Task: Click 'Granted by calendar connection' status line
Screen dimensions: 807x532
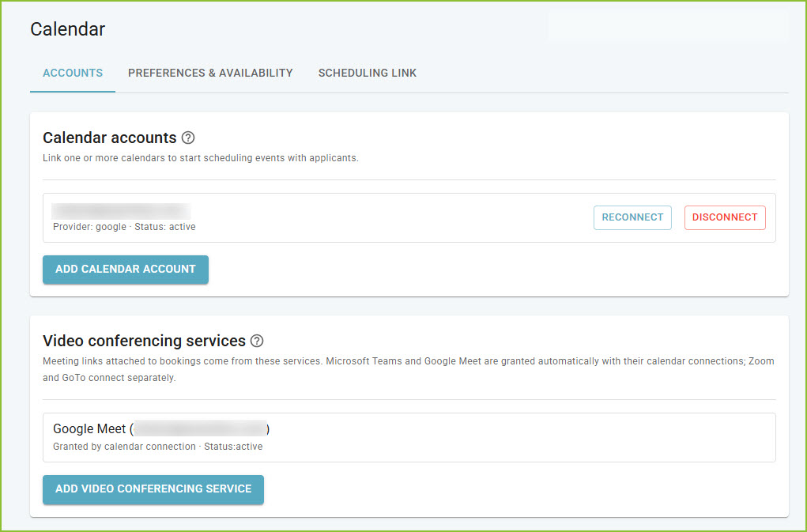Action: tap(157, 447)
